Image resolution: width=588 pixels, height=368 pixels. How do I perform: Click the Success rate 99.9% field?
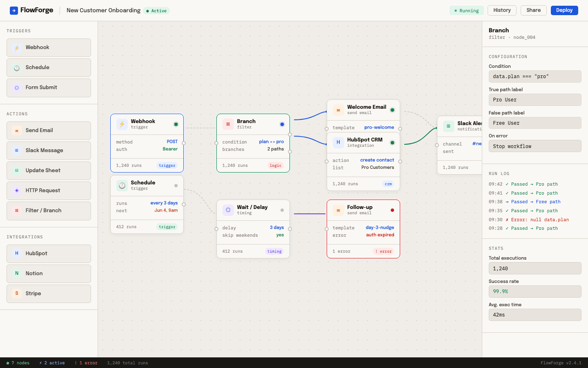pos(535,292)
